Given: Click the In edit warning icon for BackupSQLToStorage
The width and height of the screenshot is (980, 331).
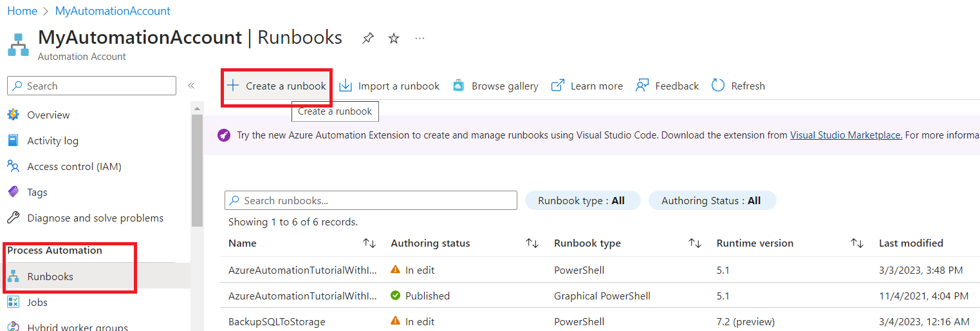Looking at the screenshot, I should point(396,321).
